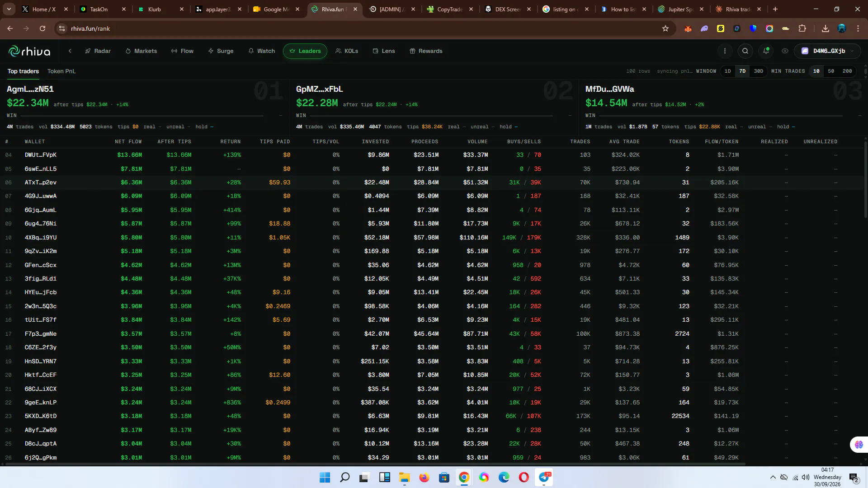Select the Top traders tab
The image size is (868, 488).
pos(23,71)
